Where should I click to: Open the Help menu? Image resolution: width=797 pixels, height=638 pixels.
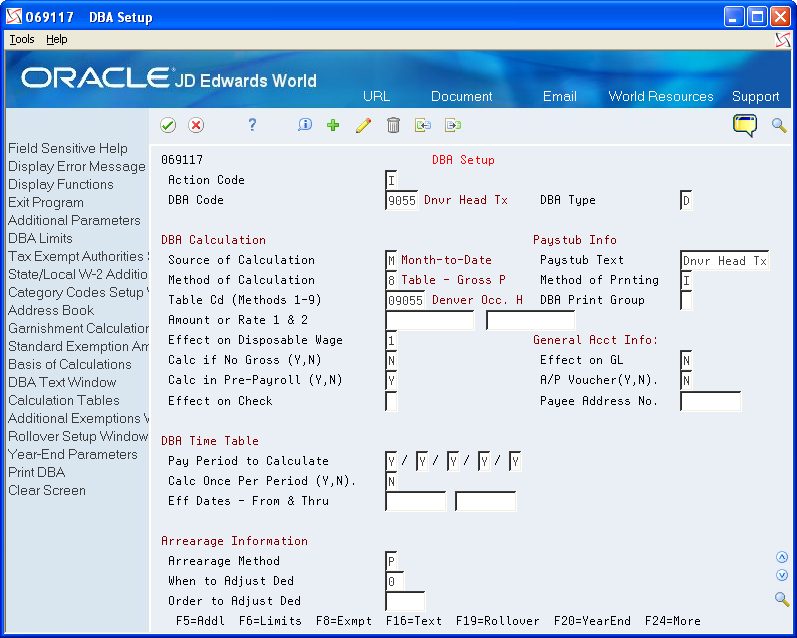click(x=56, y=39)
